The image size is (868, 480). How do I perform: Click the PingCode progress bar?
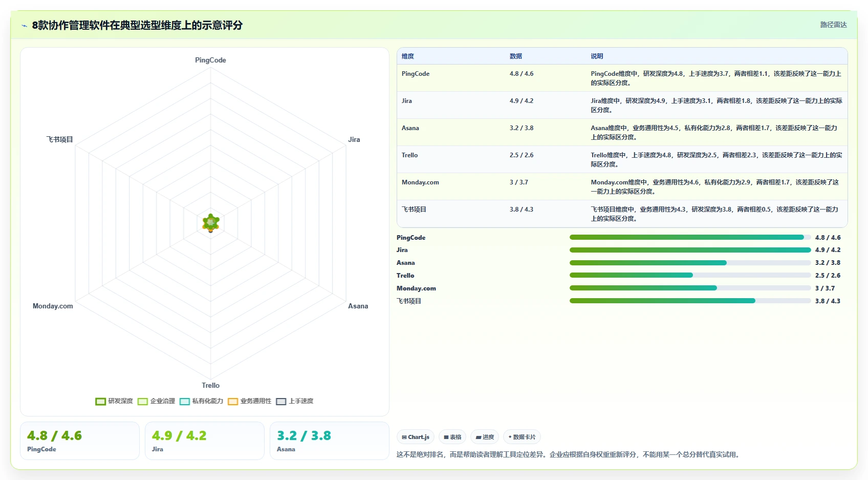point(690,237)
